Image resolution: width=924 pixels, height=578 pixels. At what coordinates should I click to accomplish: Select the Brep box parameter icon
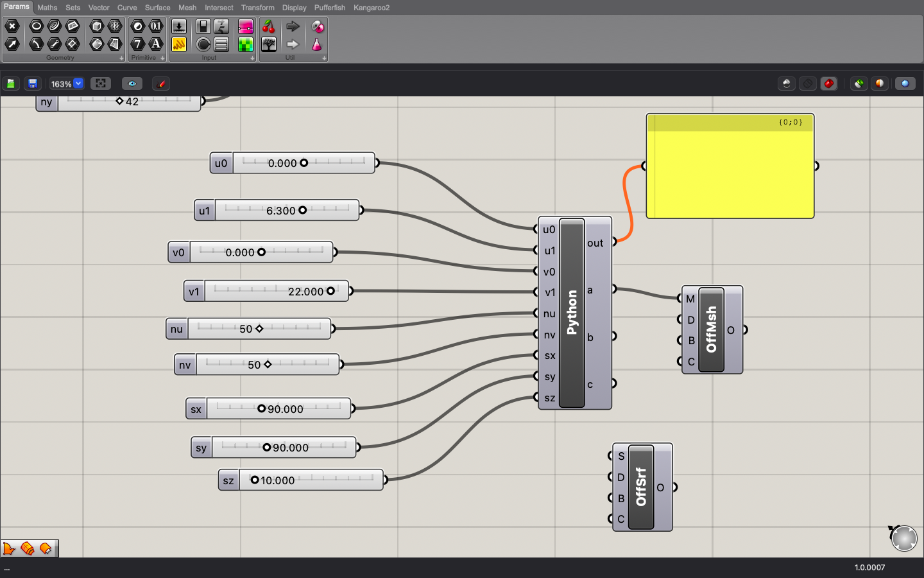click(x=97, y=26)
